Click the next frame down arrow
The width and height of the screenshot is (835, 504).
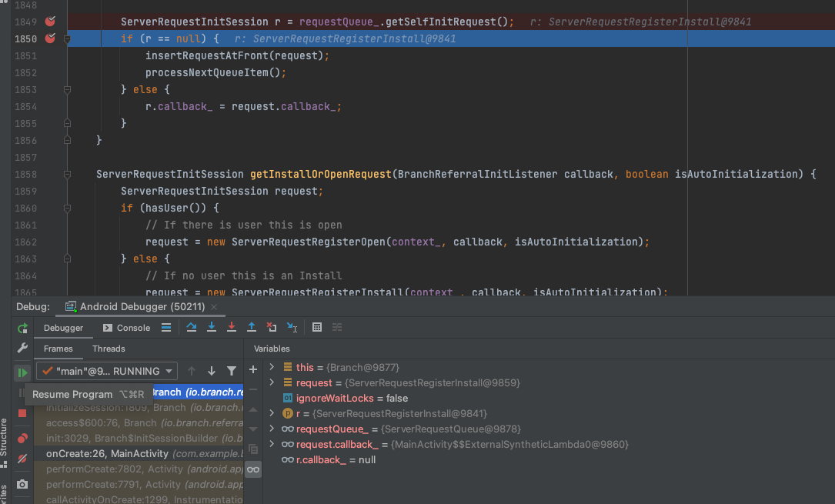pyautogui.click(x=212, y=371)
